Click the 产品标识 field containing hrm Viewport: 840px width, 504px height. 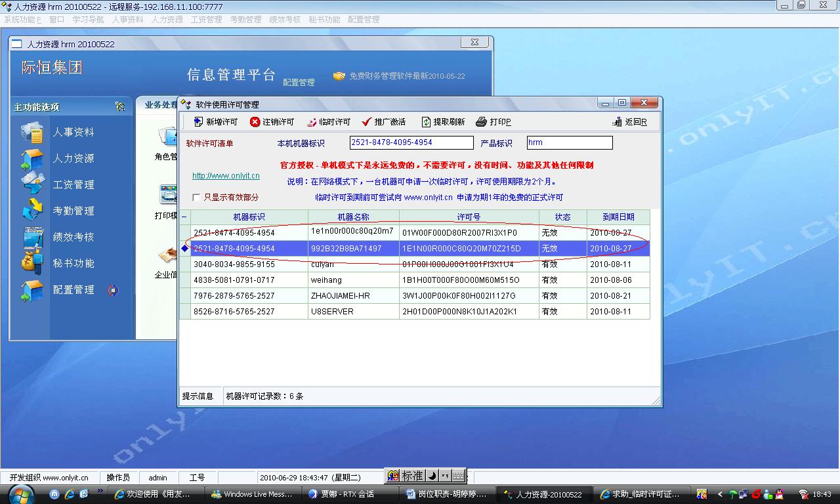pyautogui.click(x=569, y=142)
